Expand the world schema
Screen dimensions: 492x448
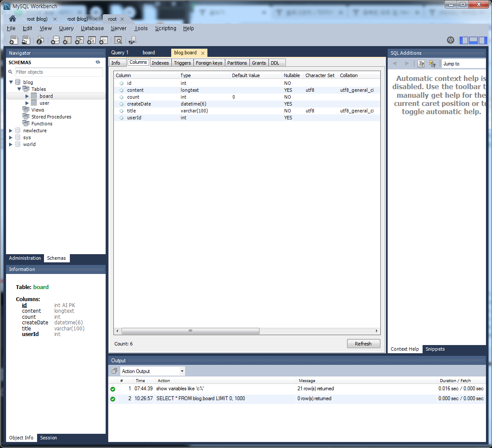(x=11, y=144)
